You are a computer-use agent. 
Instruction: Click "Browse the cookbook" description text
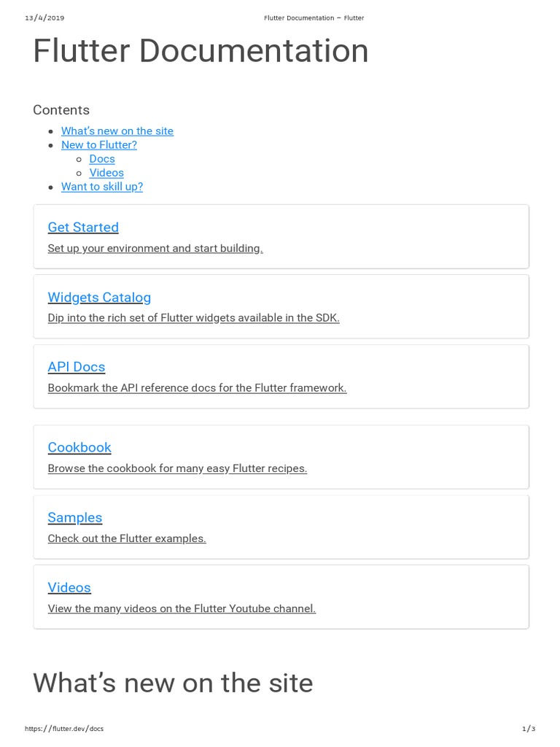[x=177, y=469]
